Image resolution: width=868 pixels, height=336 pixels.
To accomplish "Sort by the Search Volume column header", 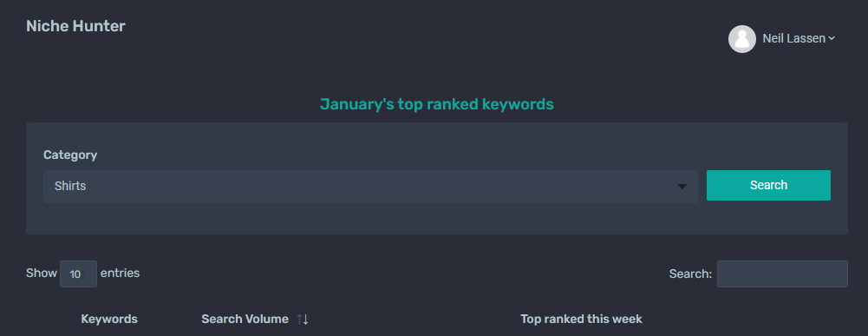I will [x=245, y=320].
